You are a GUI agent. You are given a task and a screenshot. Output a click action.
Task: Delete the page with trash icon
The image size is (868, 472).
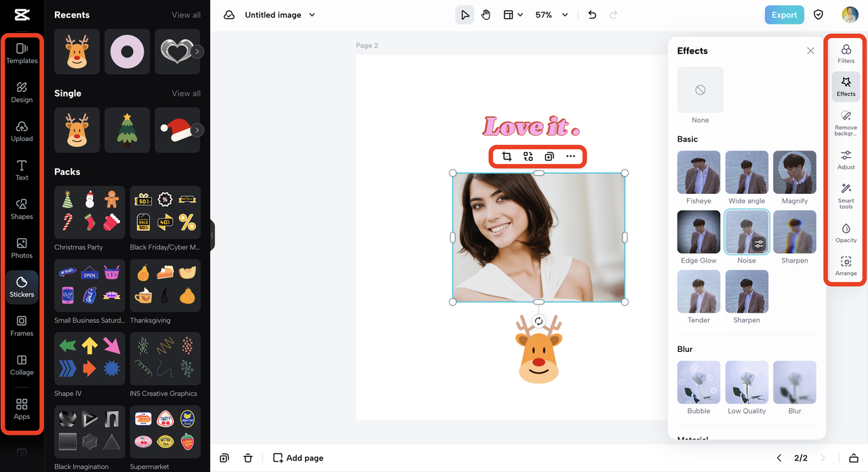pos(248,458)
